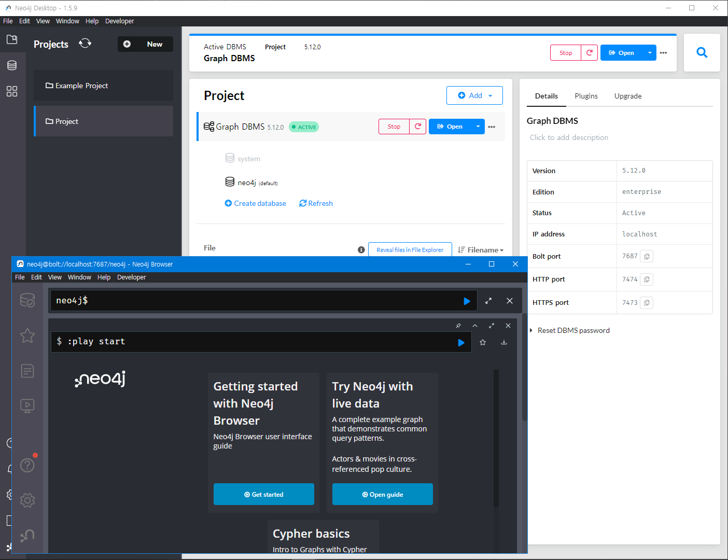Open the more options ellipsis in Active DBMS bar
Image resolution: width=728 pixels, height=560 pixels.
pyautogui.click(x=663, y=53)
